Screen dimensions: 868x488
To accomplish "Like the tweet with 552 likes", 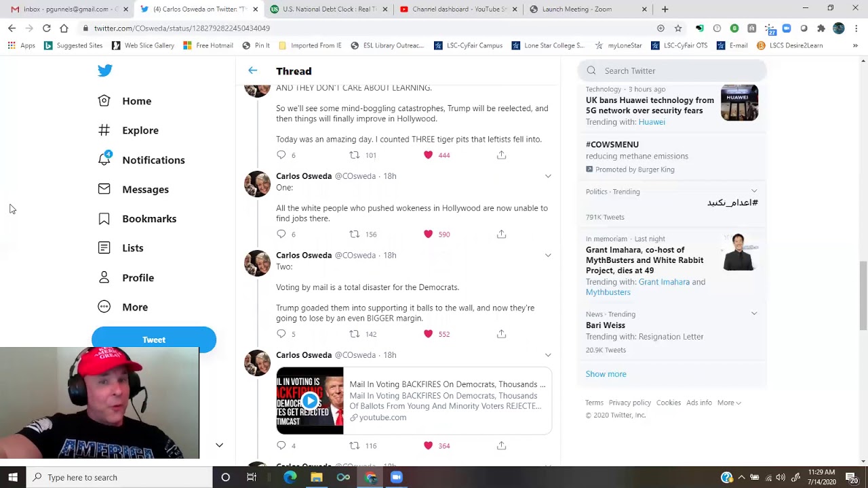I will coord(428,333).
